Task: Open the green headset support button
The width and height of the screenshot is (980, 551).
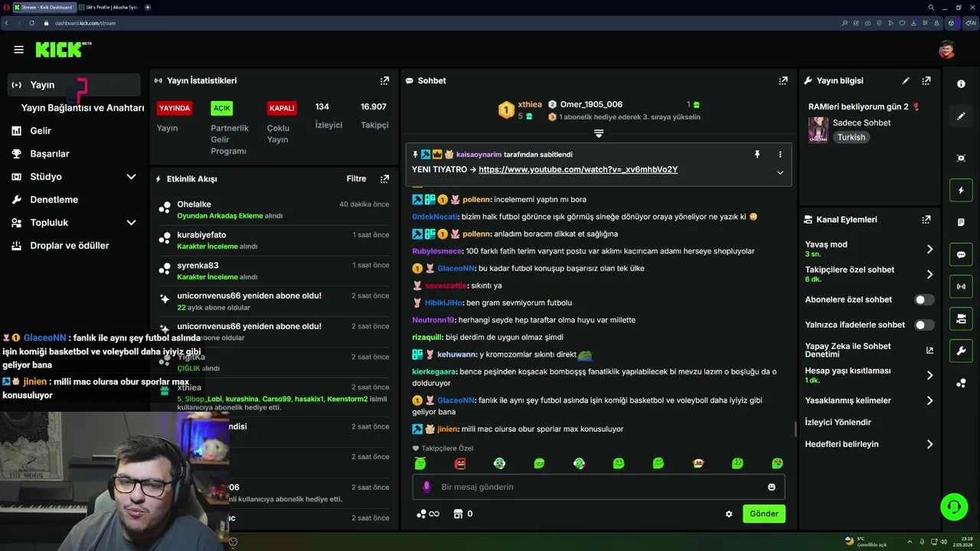Action: [x=954, y=507]
